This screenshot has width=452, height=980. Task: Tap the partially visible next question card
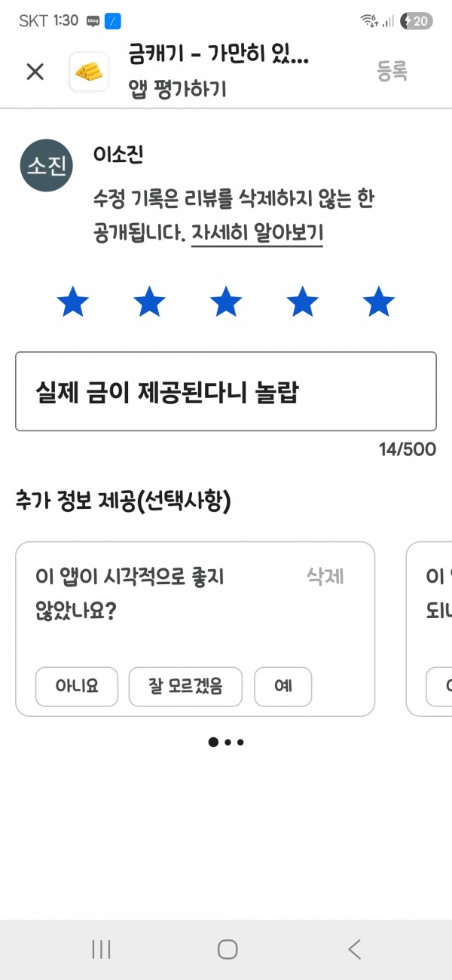tap(429, 629)
